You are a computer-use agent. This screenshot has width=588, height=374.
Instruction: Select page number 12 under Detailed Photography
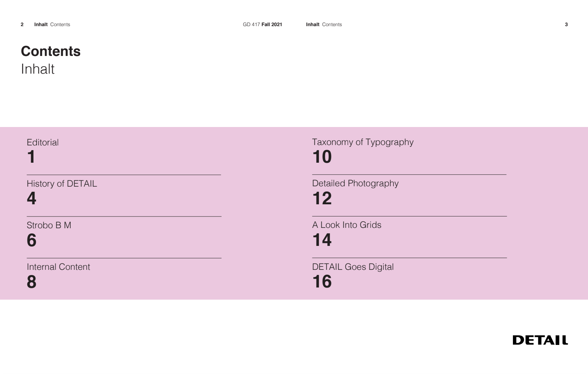coord(322,199)
